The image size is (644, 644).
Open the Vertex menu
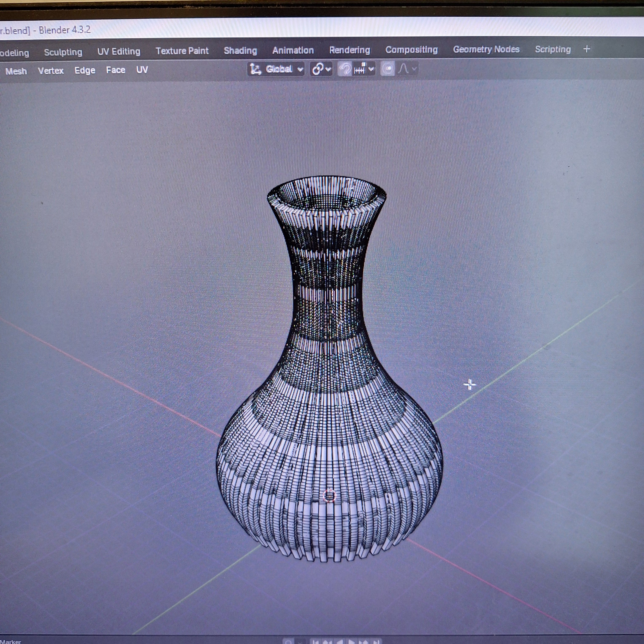tap(51, 71)
